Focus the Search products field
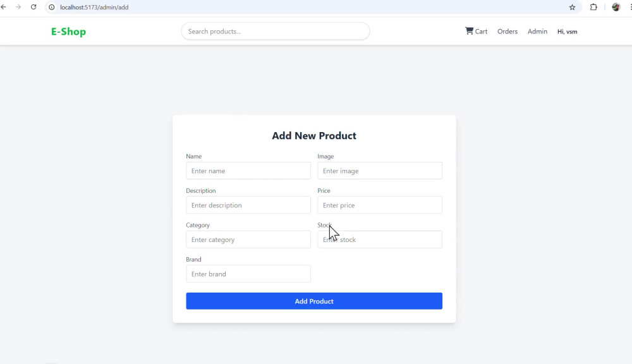Image resolution: width=632 pixels, height=364 pixels. 276,31
